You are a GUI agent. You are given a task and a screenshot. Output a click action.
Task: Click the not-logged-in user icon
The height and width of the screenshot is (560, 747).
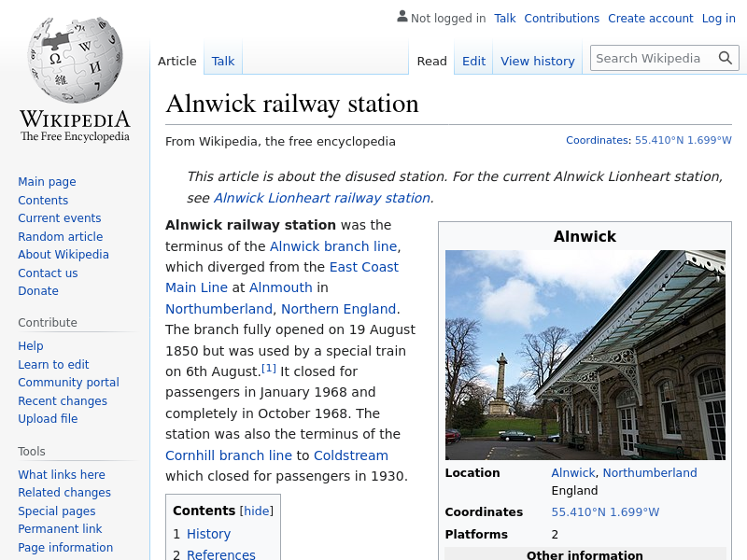(402, 17)
